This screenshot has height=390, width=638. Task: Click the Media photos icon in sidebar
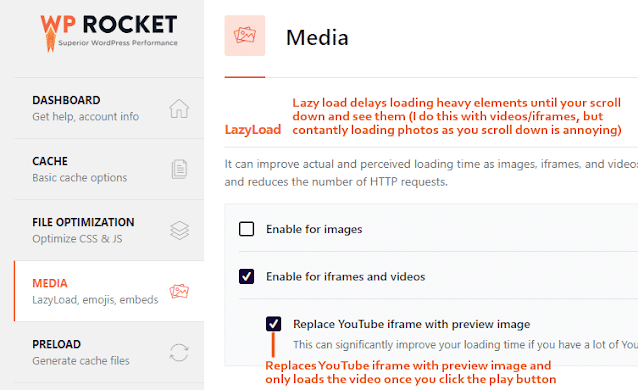click(179, 291)
